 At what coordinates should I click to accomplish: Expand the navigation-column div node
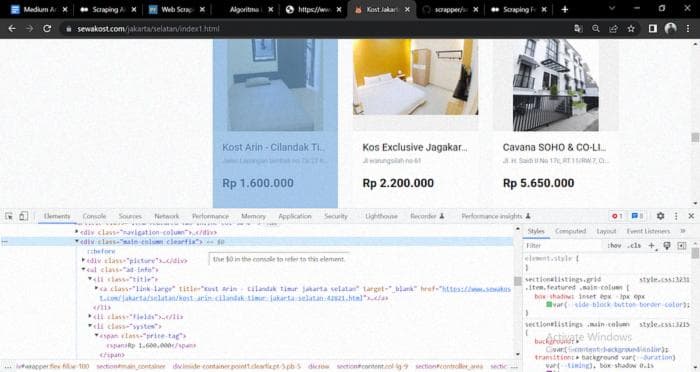[77, 232]
